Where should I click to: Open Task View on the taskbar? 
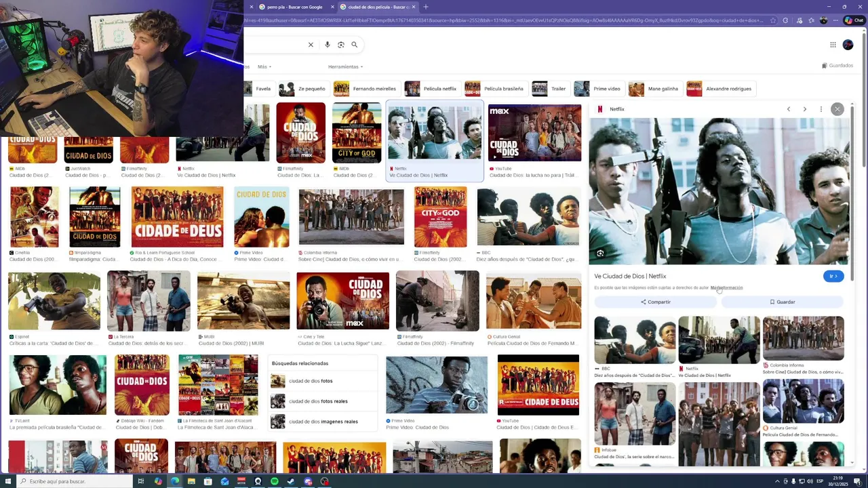(141, 481)
